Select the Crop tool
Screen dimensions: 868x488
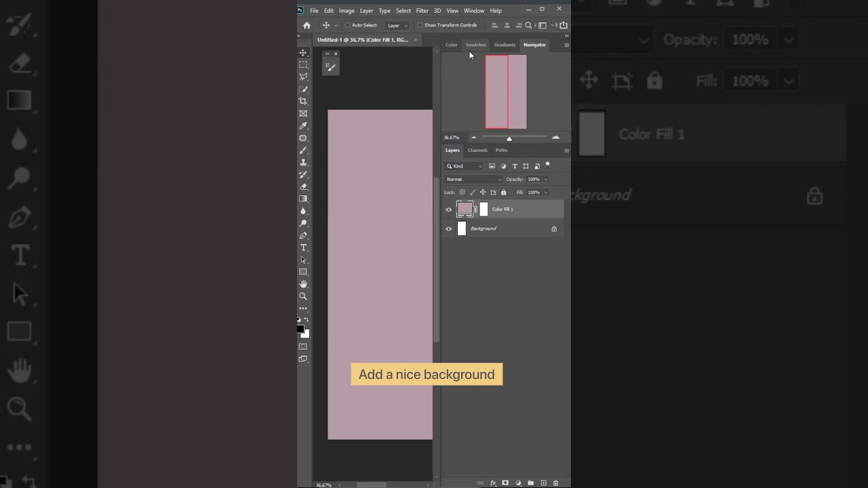(303, 102)
